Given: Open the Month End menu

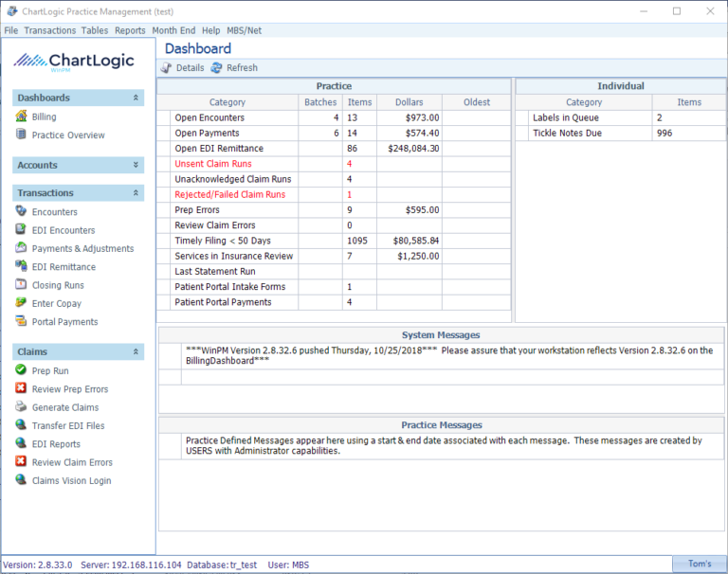Looking at the screenshot, I should tap(173, 30).
